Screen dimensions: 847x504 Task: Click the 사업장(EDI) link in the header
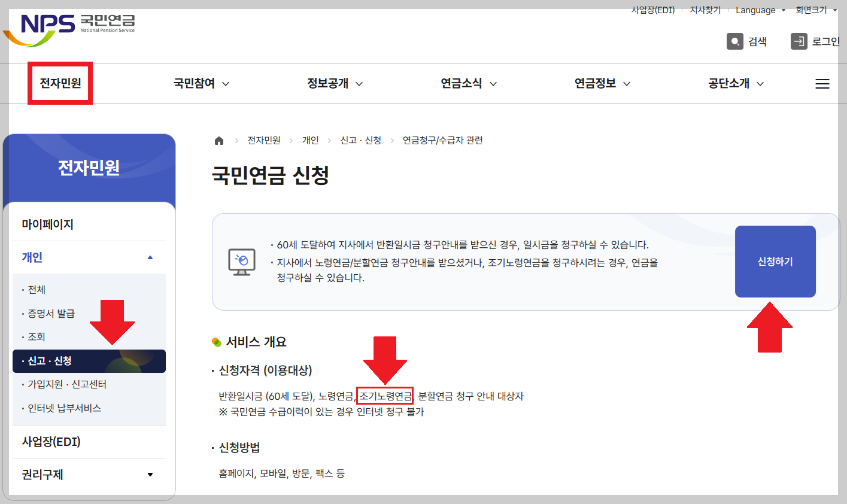[x=653, y=10]
